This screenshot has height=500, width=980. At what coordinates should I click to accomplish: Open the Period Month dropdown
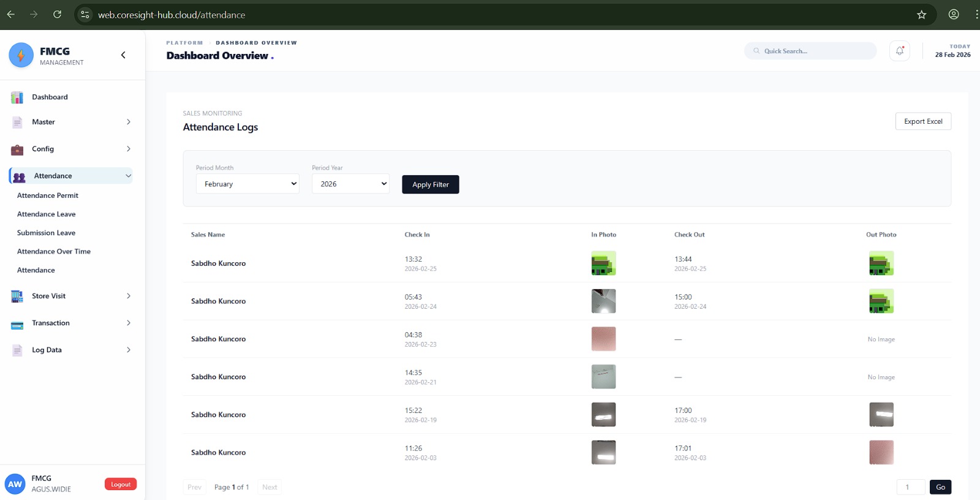(247, 184)
